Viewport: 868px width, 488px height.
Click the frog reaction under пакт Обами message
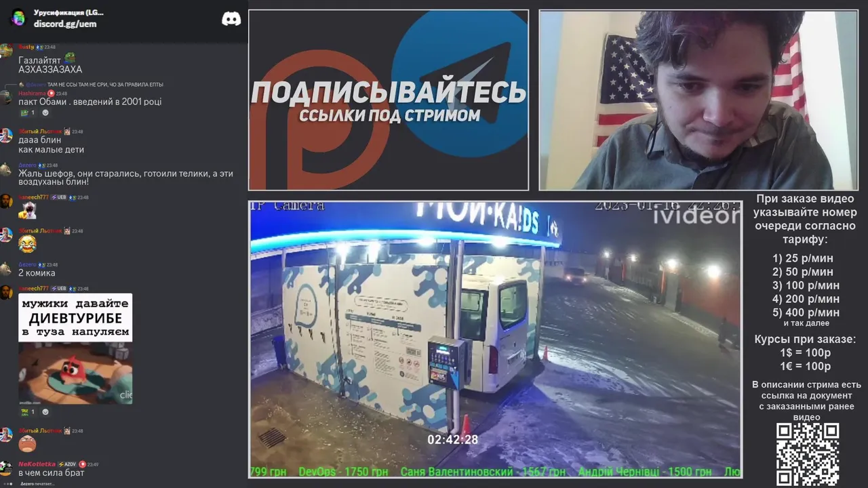[26, 113]
